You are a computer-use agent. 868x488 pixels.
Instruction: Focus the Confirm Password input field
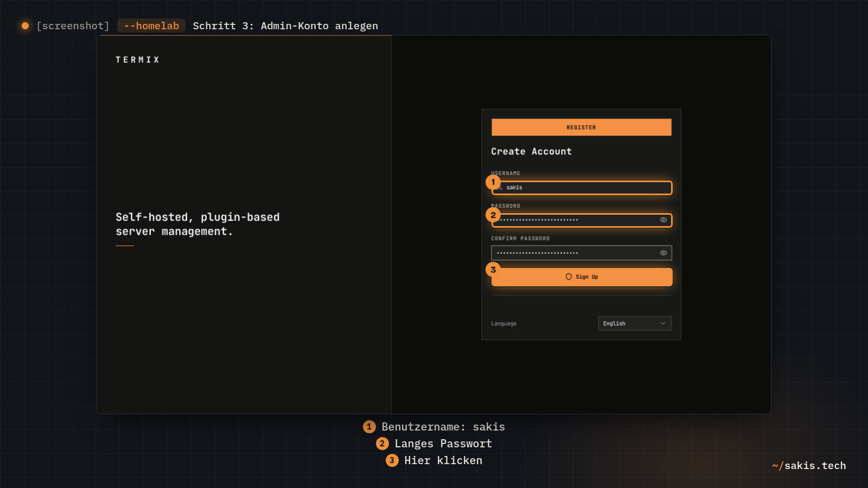582,253
